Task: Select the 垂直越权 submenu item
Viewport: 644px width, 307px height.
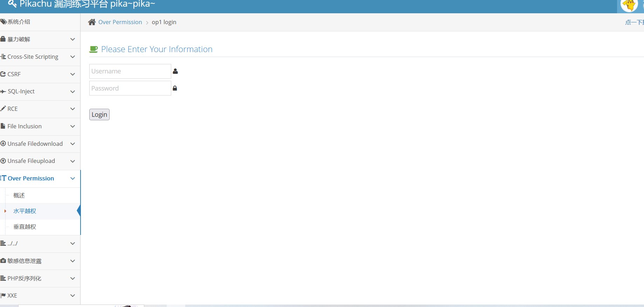Action: point(25,227)
